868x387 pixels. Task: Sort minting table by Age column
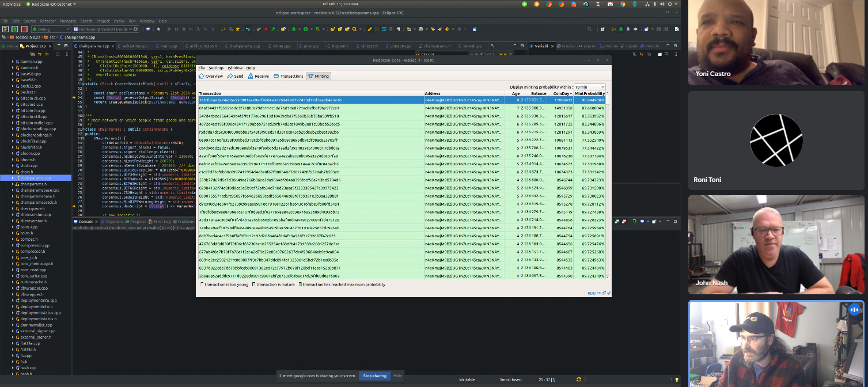[513, 93]
